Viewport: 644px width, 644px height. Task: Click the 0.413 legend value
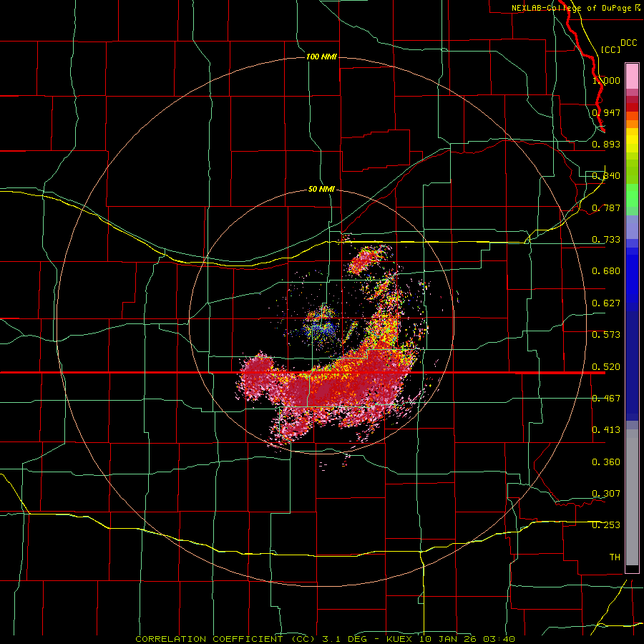[606, 429]
